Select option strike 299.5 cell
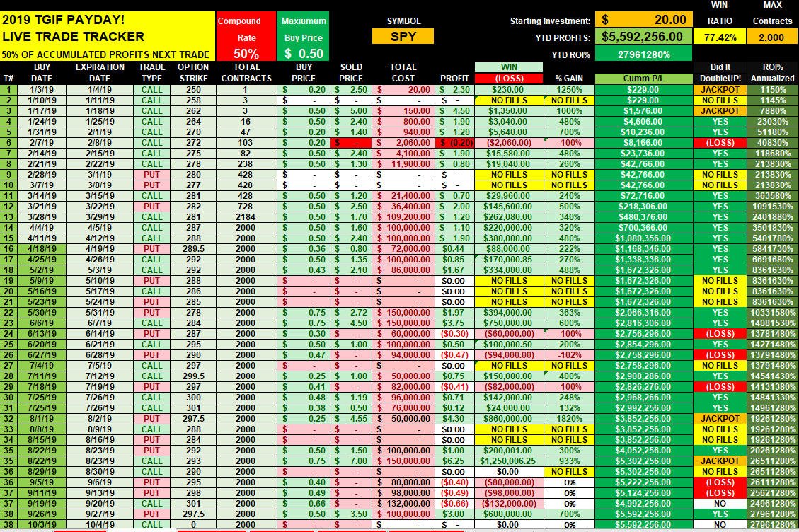 pos(193,376)
